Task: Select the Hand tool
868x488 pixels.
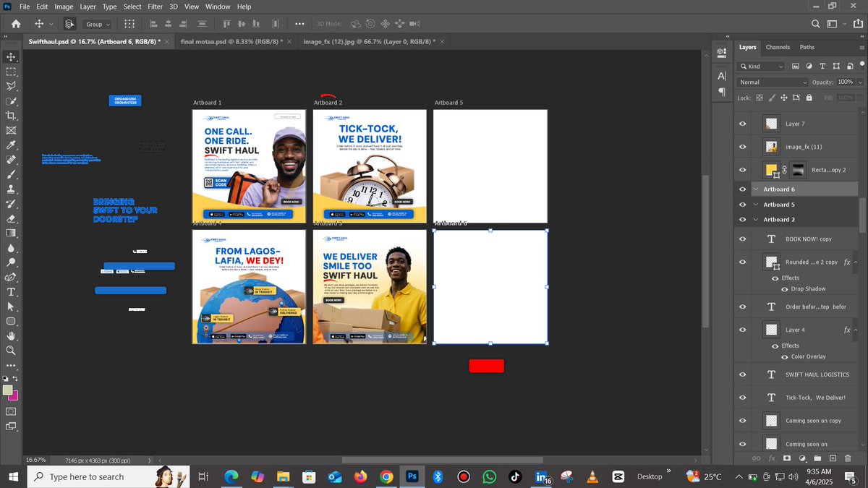Action: [11, 336]
